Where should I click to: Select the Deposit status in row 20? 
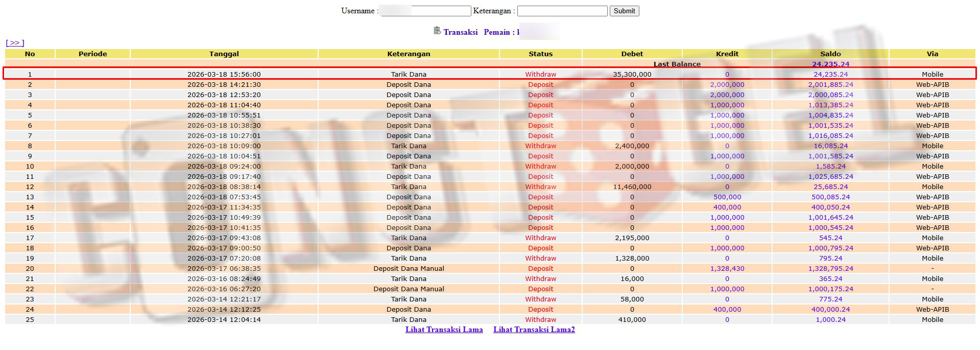coord(540,268)
